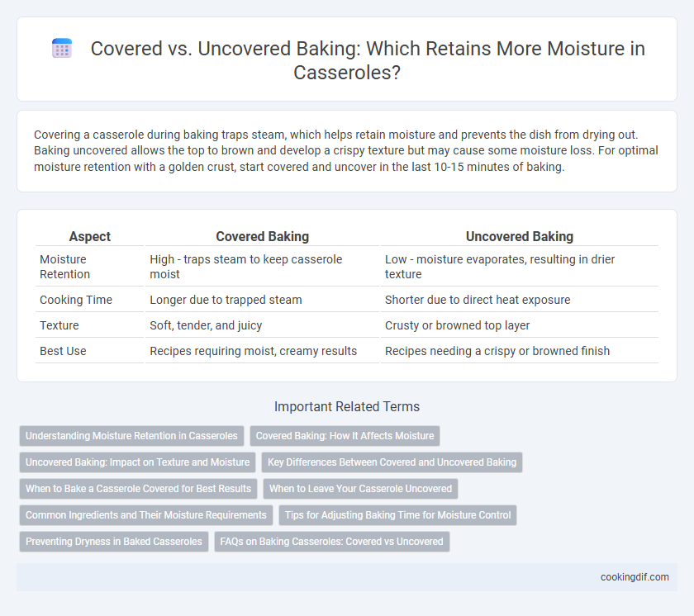
Task: Select cell 'Crusty or browned top layer'
Action: point(520,325)
